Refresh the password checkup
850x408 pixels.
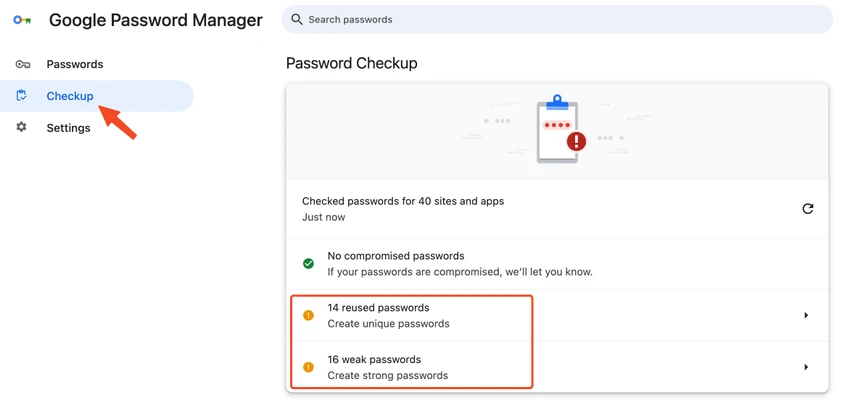(x=808, y=209)
